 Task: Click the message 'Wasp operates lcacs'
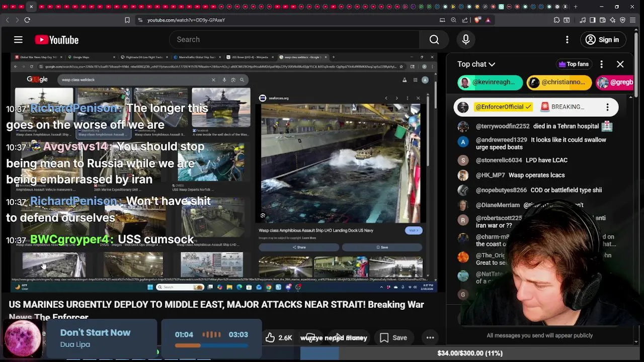[537, 175]
